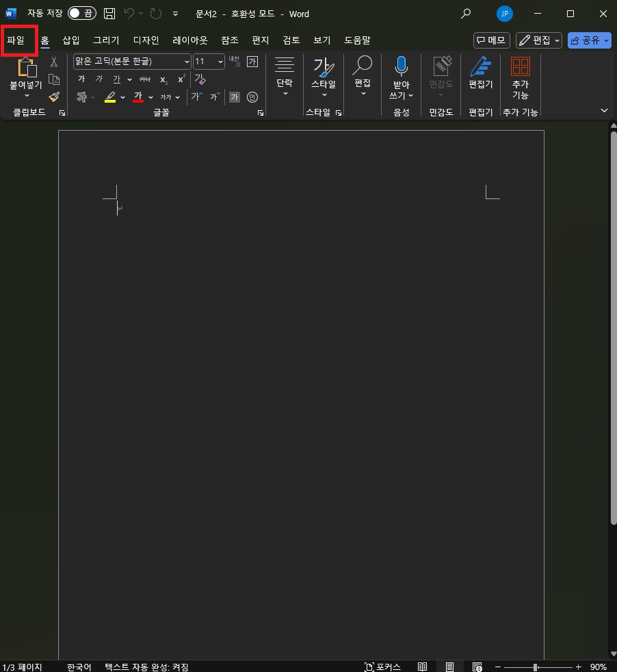Apply yellow text highlight color
Image resolution: width=617 pixels, height=672 pixels.
110,97
